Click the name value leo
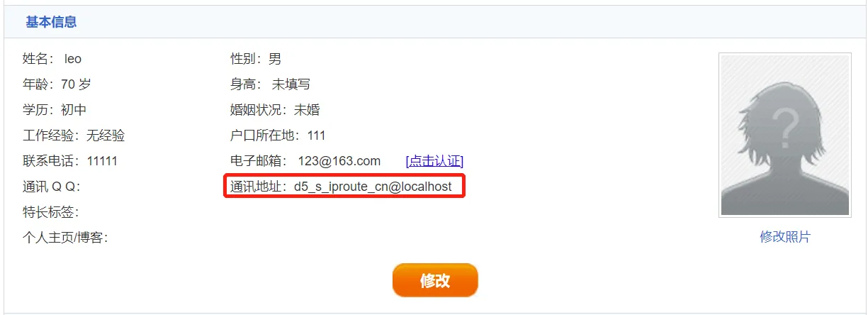868x315 pixels. click(x=73, y=59)
